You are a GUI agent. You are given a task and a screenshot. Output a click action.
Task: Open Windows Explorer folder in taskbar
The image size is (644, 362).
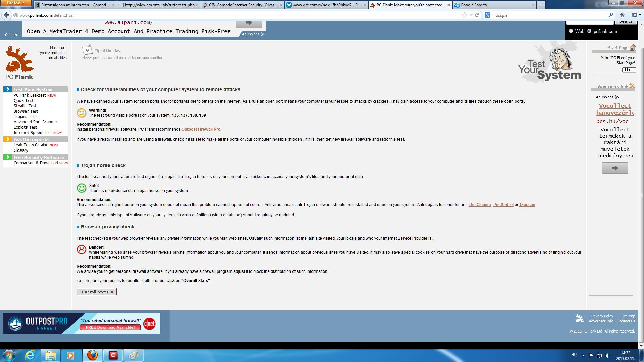coord(51,355)
